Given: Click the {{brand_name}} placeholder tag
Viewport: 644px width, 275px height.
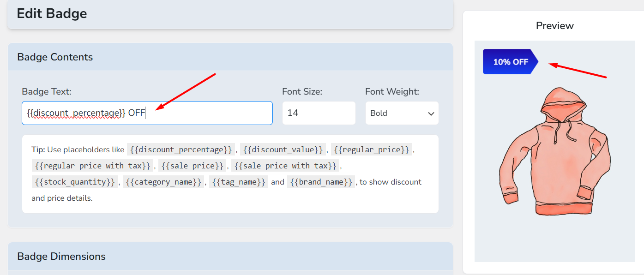Looking at the screenshot, I should [321, 182].
